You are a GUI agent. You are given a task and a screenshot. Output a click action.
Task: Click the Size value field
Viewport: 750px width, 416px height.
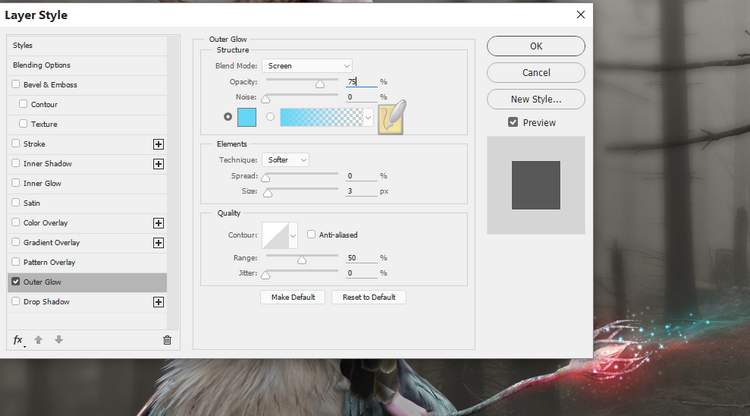tap(362, 191)
